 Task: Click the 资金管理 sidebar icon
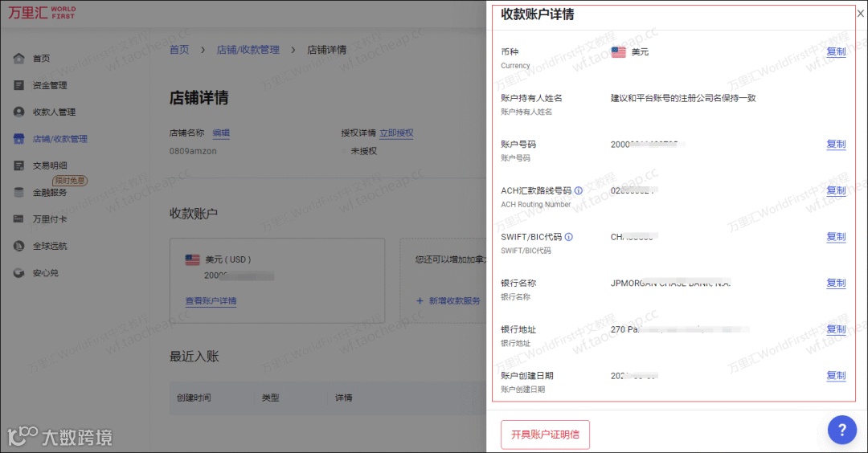click(18, 85)
